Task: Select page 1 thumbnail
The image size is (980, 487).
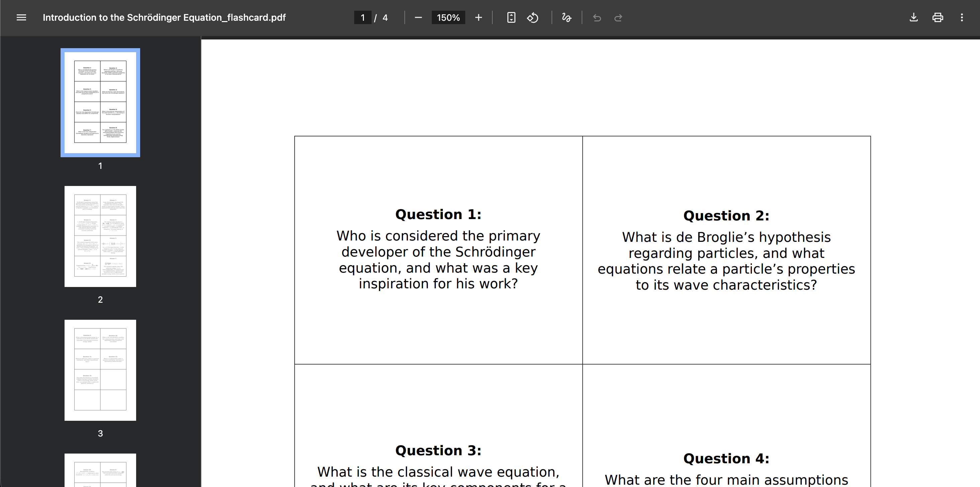Action: pos(100,102)
